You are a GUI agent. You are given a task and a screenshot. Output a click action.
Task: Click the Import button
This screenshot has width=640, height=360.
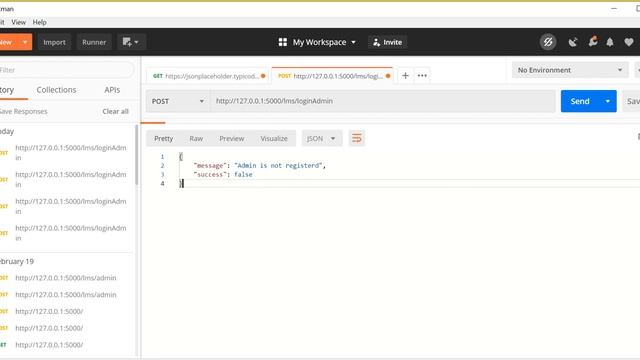[x=54, y=42]
